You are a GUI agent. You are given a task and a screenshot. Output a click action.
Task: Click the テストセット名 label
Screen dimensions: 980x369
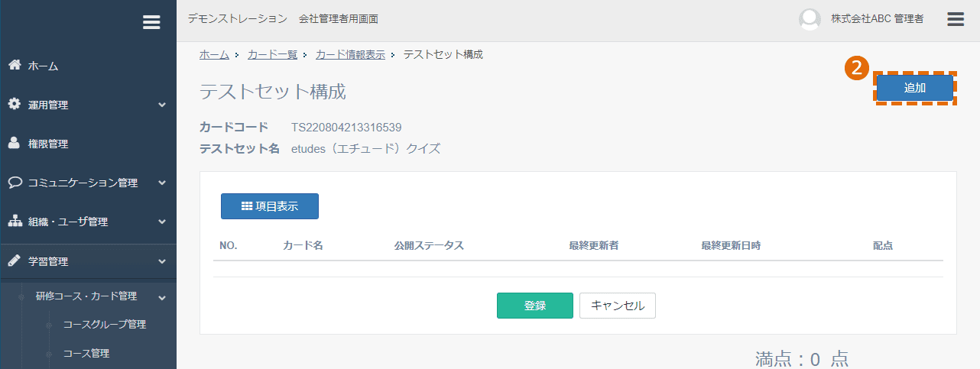(240, 148)
